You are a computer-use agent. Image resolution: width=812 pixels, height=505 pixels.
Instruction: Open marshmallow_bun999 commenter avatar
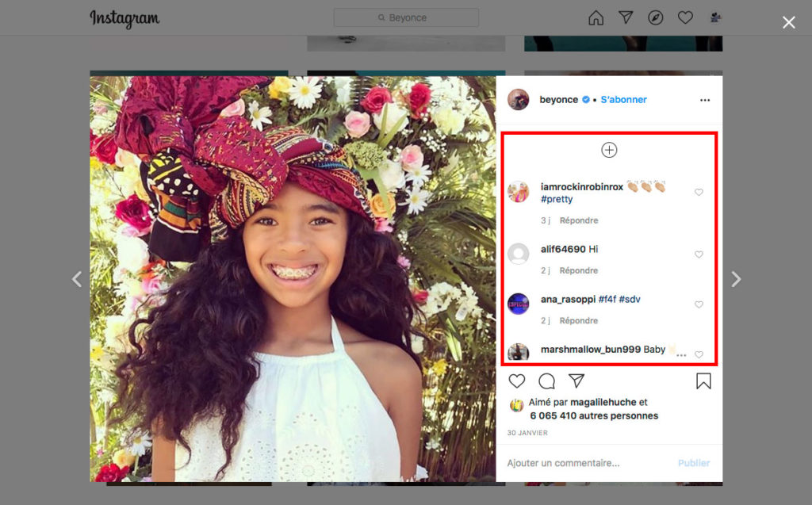519,353
